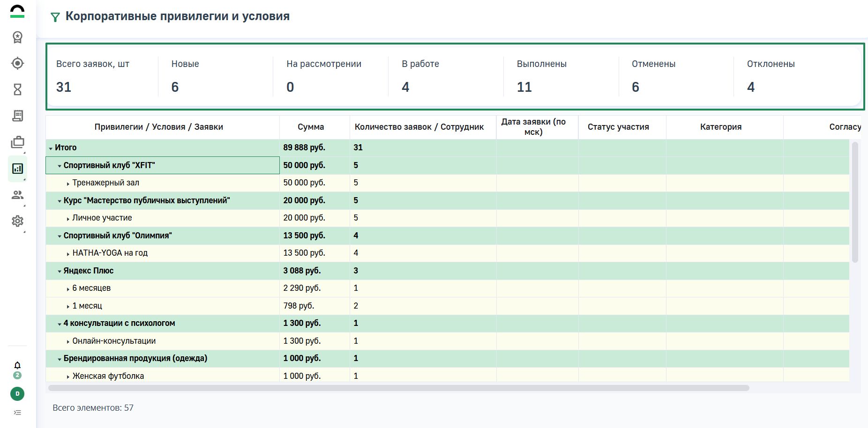Open the people group icon in sidebar
Image resolution: width=868 pixels, height=428 pixels.
pos(17,195)
